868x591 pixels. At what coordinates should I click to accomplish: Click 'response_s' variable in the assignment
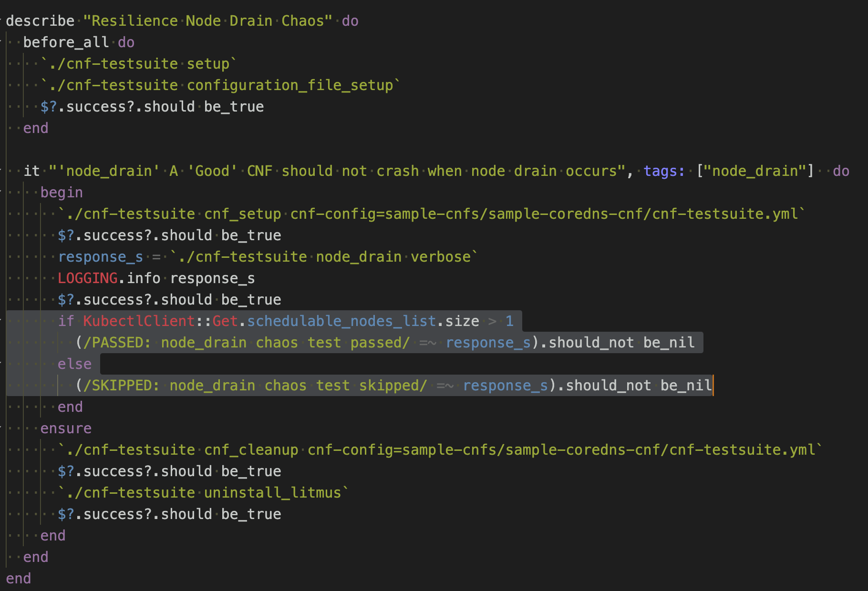[x=100, y=257]
